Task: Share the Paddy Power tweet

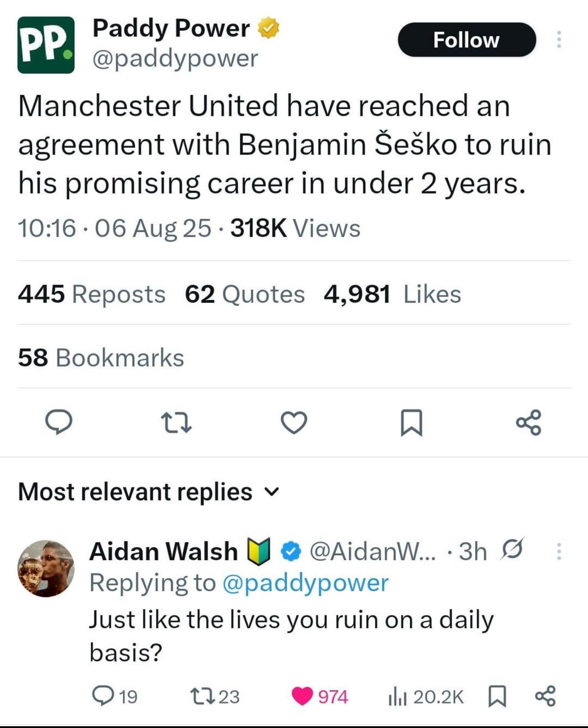Action: click(529, 422)
